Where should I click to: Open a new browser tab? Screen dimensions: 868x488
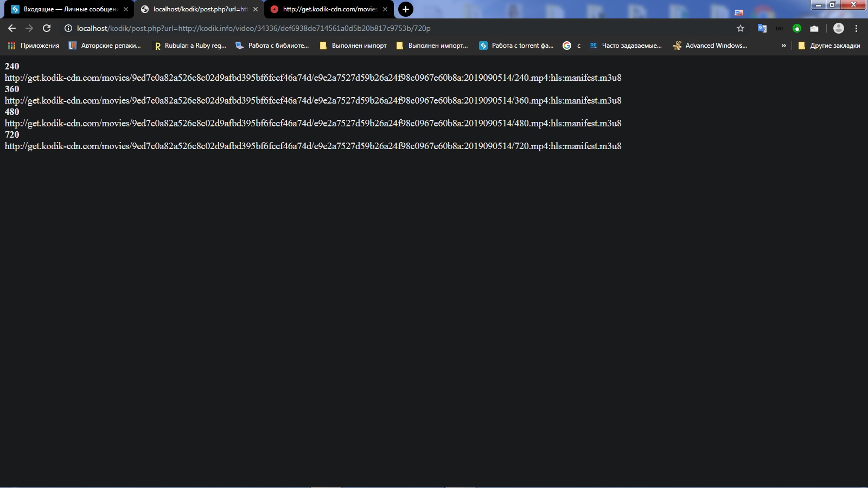point(405,9)
